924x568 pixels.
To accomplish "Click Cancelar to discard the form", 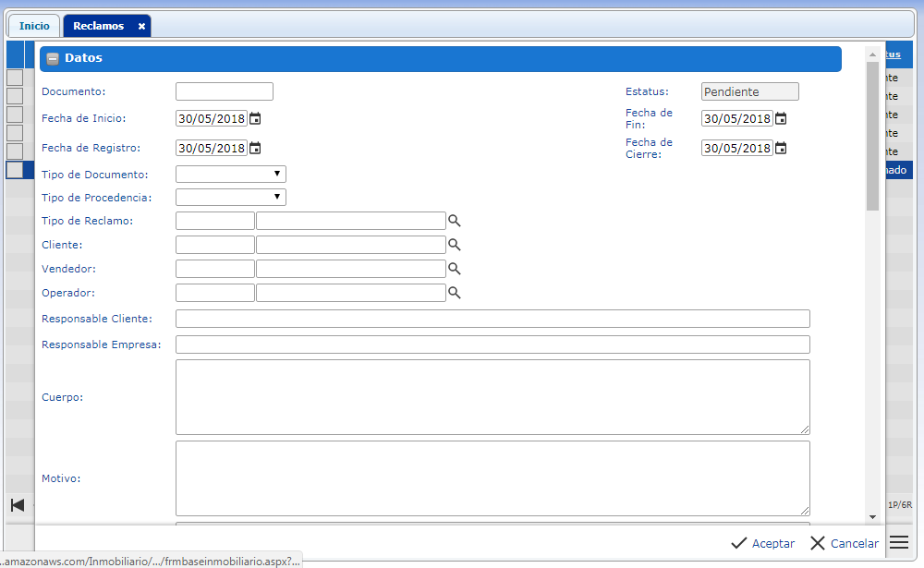I will tap(844, 543).
